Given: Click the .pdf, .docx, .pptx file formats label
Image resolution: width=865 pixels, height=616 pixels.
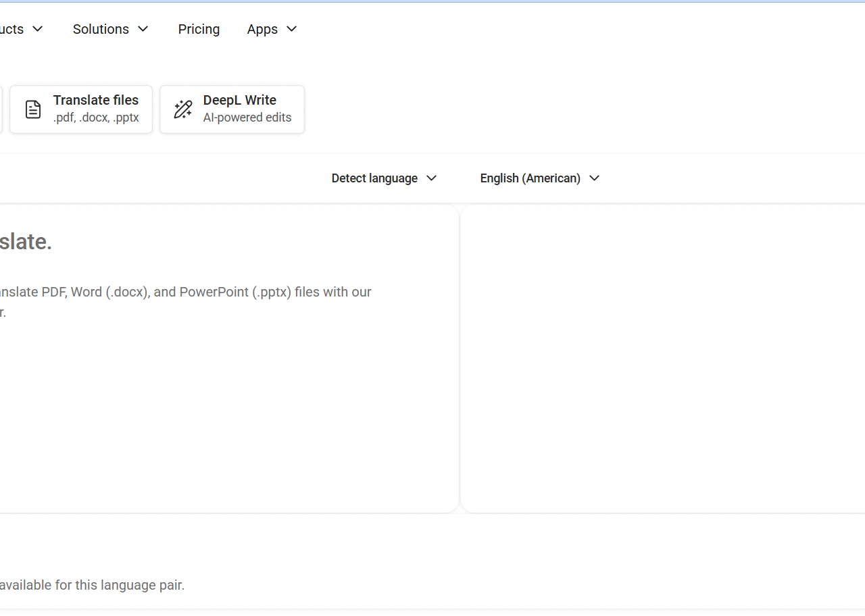Looking at the screenshot, I should pos(96,117).
